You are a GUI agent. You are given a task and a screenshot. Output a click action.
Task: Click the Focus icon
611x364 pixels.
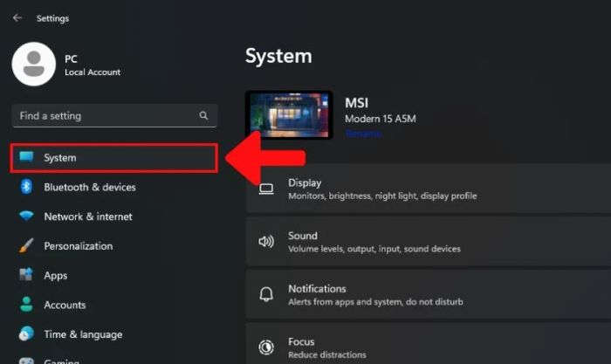[266, 347]
